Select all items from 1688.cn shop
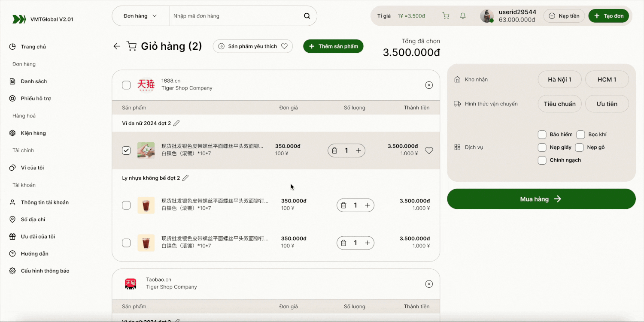The image size is (644, 322). click(x=126, y=85)
